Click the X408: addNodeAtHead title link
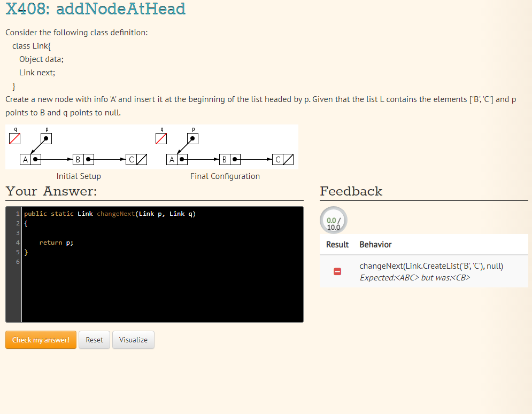 pos(95,9)
